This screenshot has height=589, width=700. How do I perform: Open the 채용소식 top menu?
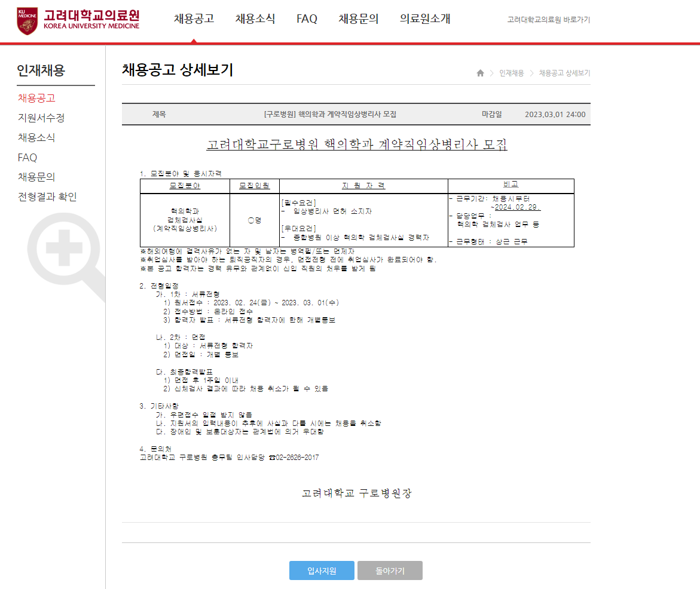[255, 19]
